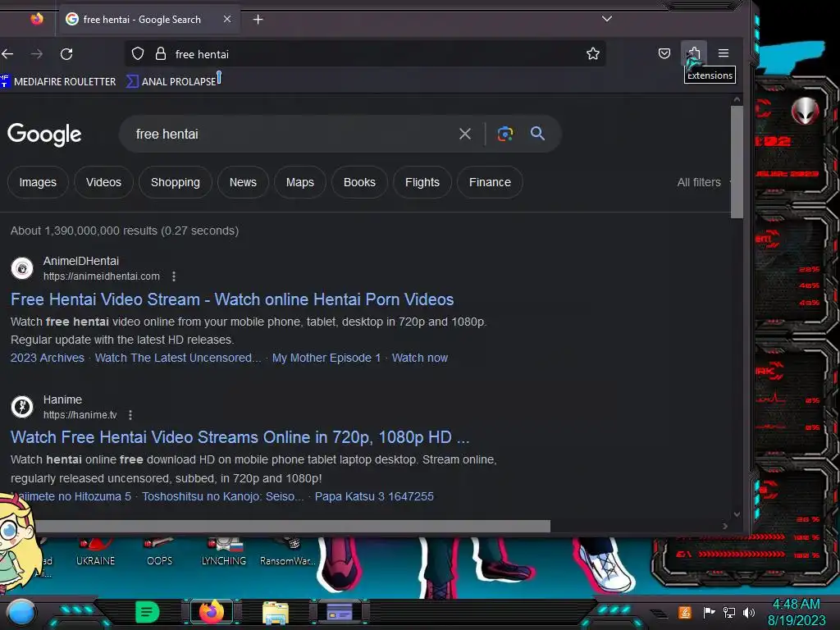This screenshot has height=630, width=840.
Task: Clear the Google search box with X
Action: coord(465,134)
